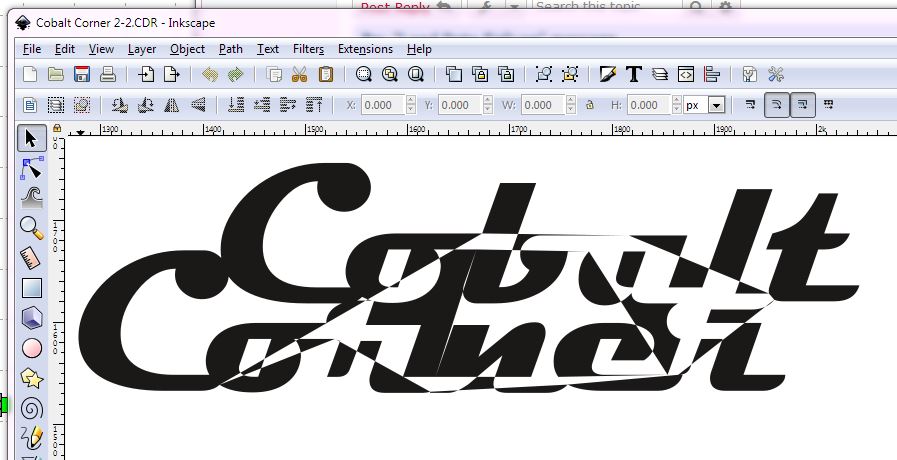Decrease the H height spinner value

pyautogui.click(x=677, y=109)
